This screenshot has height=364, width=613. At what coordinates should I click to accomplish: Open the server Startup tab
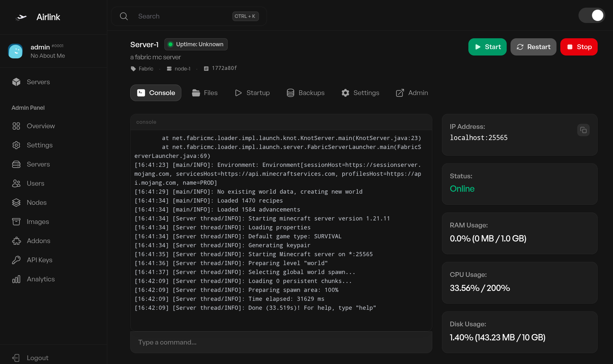click(x=252, y=93)
